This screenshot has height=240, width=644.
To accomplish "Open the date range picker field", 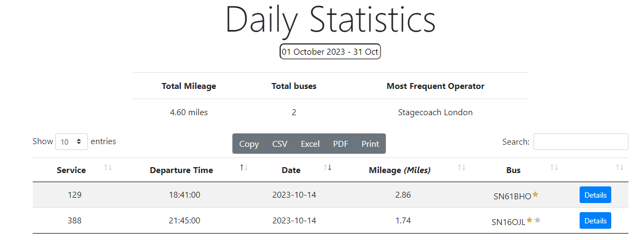I will coord(330,52).
